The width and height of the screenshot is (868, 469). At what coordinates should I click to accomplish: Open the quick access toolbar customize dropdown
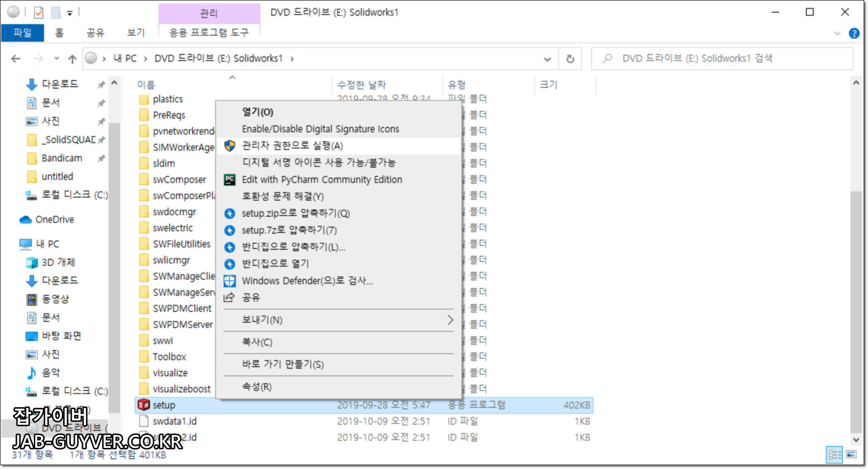(69, 13)
